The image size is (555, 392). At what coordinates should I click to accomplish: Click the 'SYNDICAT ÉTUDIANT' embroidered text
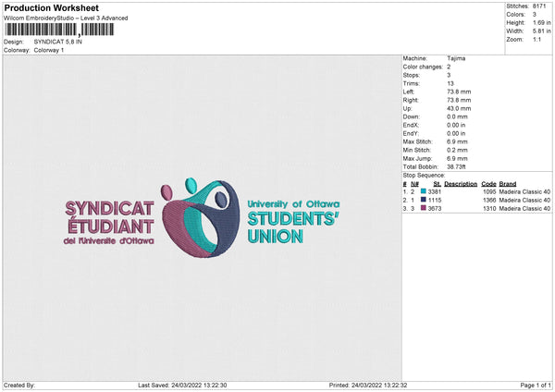109,217
